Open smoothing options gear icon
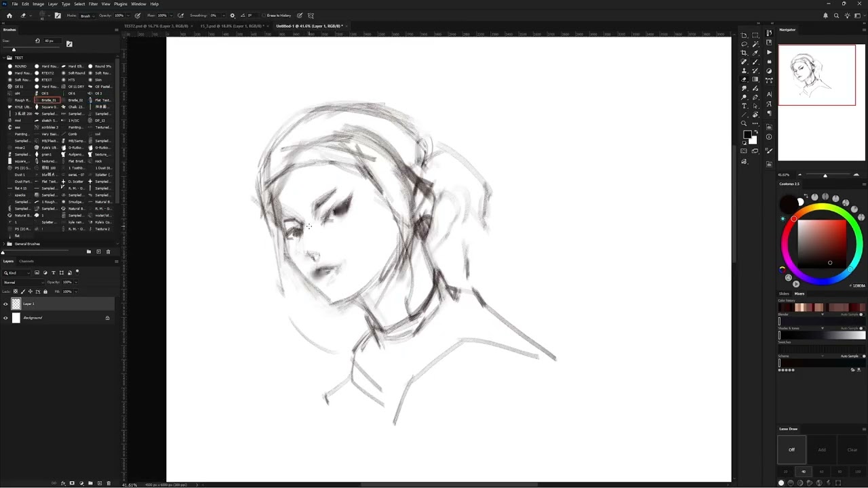 coord(232,15)
